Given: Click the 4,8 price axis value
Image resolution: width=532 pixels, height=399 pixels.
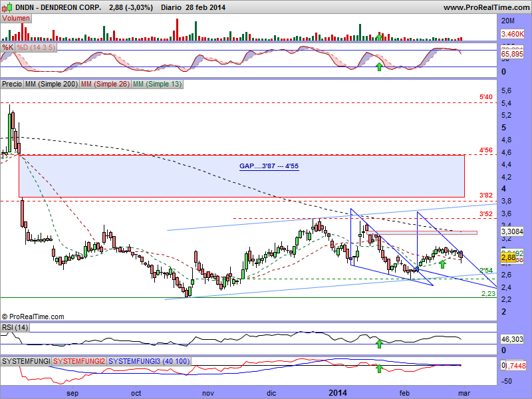Looking at the screenshot, I should click(x=506, y=140).
